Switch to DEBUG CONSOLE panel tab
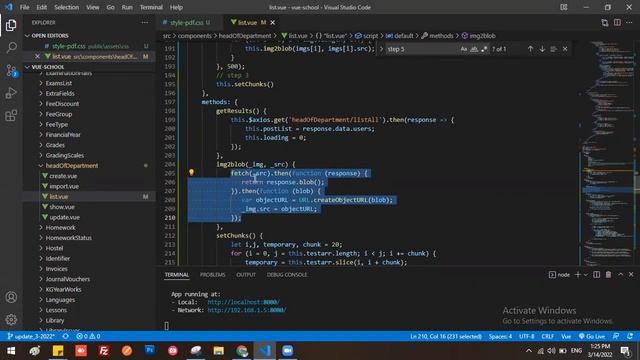Screen dimensions: 640x360 287,275
